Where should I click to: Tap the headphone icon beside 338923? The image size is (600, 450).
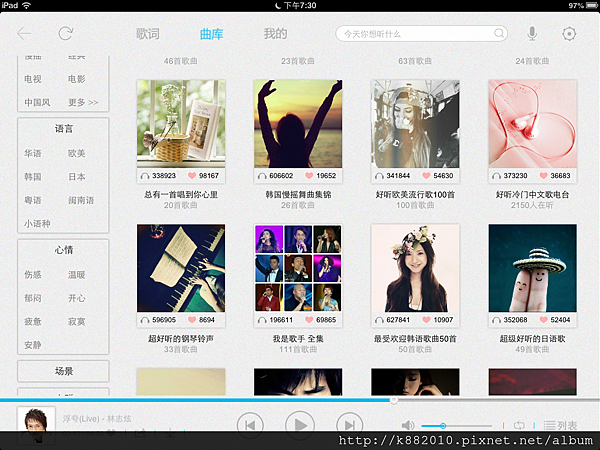pyautogui.click(x=145, y=176)
